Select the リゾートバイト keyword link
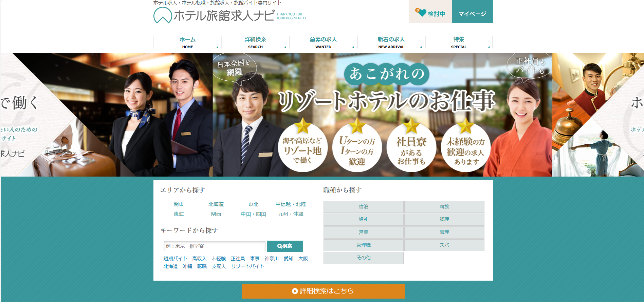Image resolution: width=644 pixels, height=303 pixels. point(247,266)
